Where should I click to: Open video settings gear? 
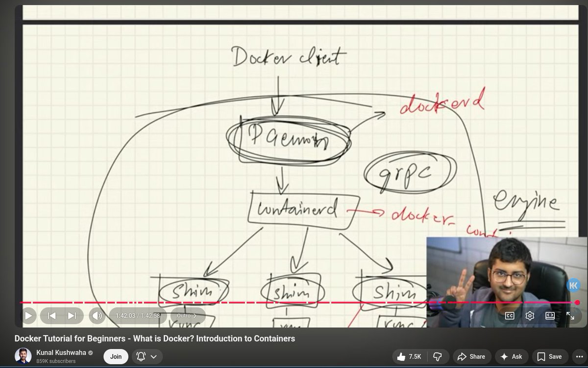click(530, 315)
